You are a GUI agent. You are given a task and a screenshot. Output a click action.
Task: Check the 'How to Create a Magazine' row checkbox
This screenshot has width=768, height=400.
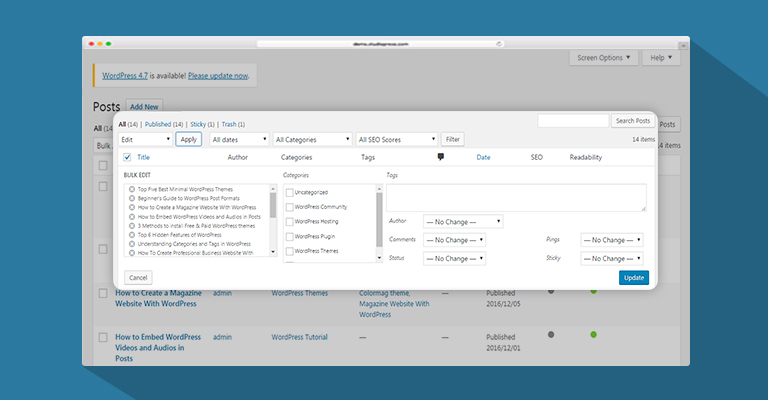point(103,293)
